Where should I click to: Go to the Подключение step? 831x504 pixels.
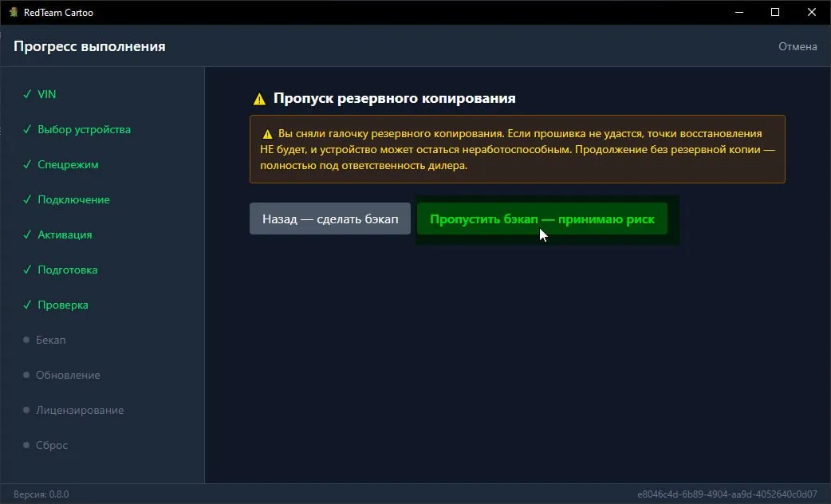tap(73, 200)
